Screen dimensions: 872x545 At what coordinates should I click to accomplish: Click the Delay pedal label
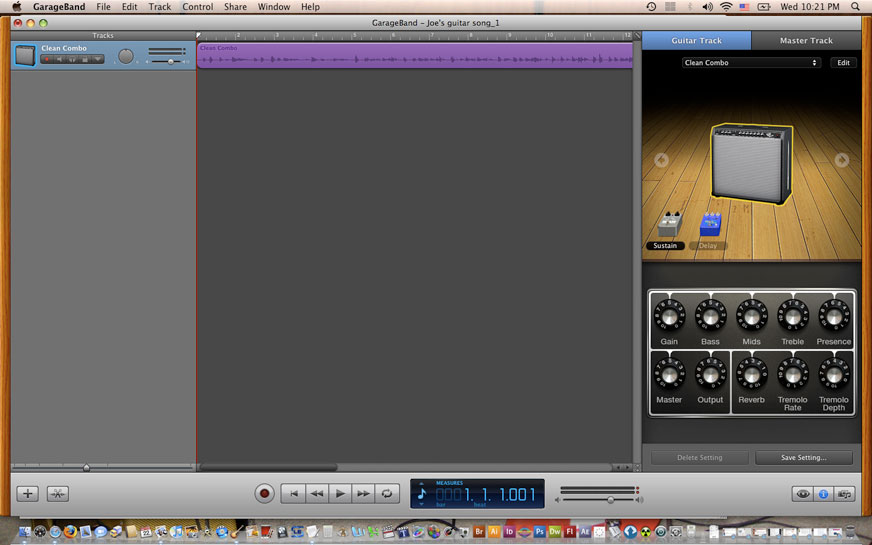707,246
